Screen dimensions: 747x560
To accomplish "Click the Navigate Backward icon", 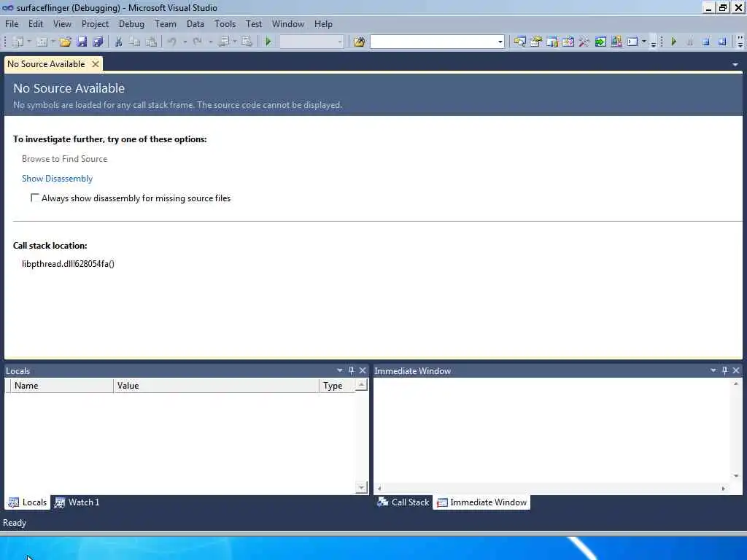I will (224, 42).
